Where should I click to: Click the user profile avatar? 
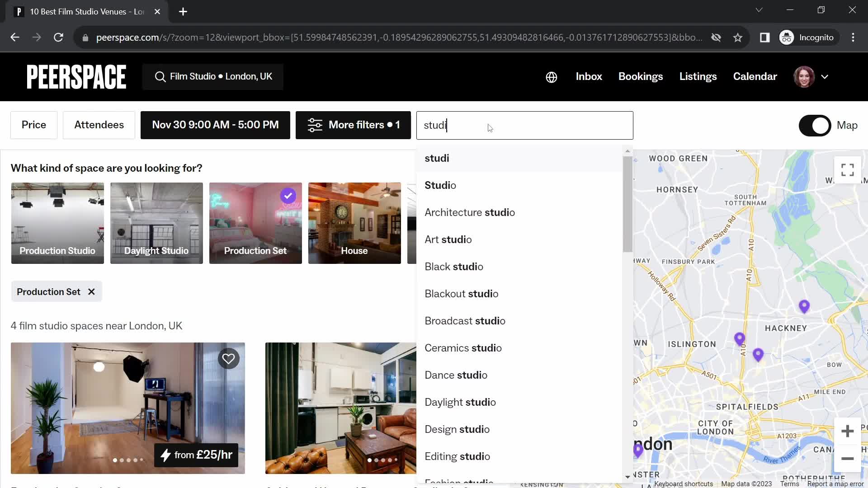[804, 77]
